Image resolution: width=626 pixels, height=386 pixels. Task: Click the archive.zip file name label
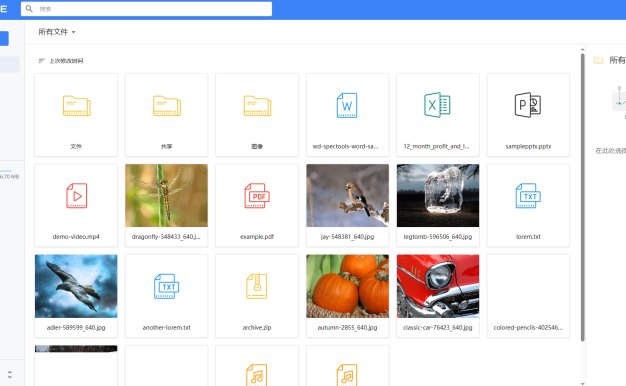pos(257,327)
